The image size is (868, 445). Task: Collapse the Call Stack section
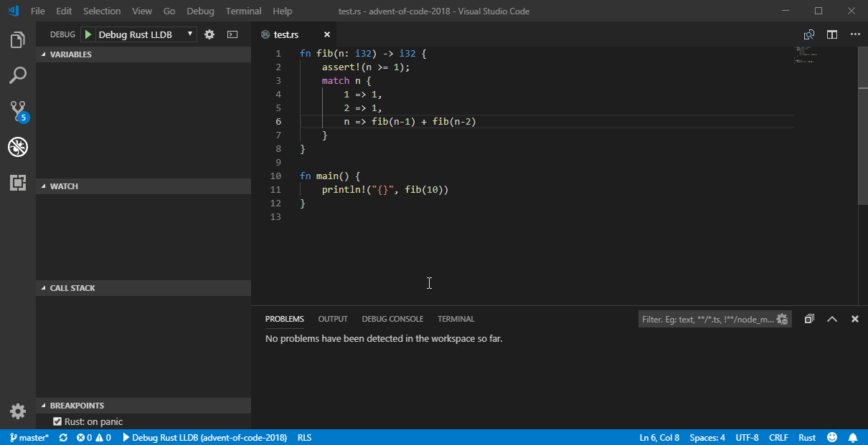click(72, 288)
